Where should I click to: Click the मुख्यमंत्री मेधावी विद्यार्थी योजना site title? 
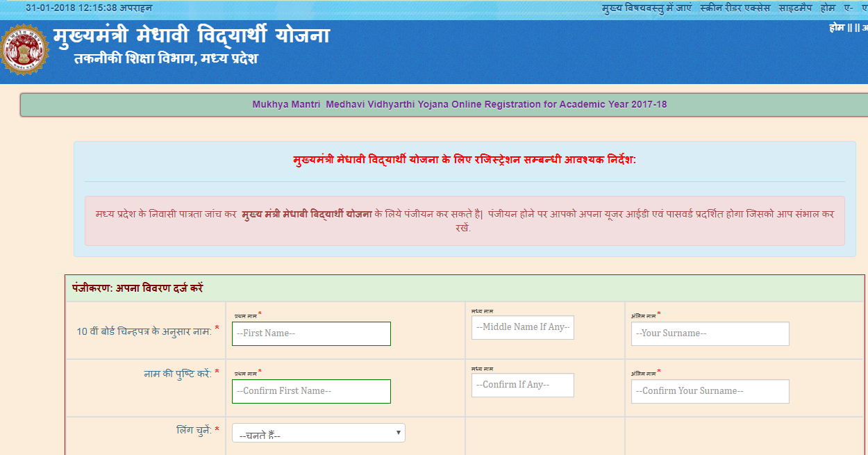click(192, 36)
